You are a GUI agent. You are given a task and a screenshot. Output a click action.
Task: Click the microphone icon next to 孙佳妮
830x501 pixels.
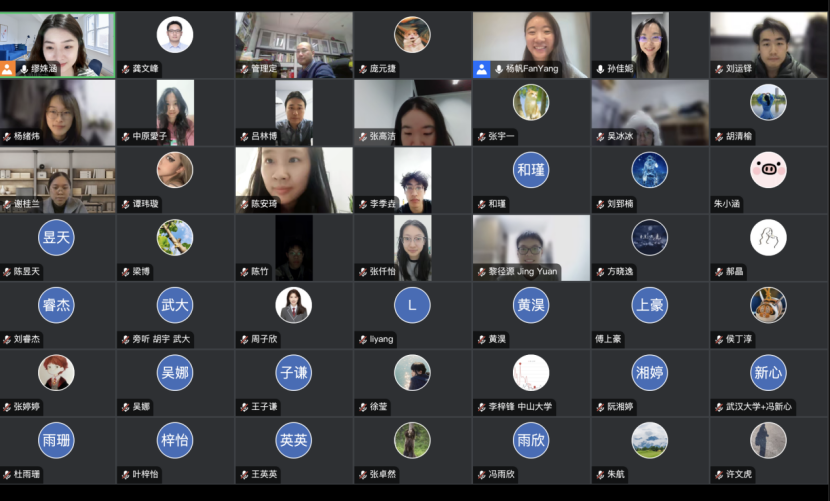tap(600, 69)
